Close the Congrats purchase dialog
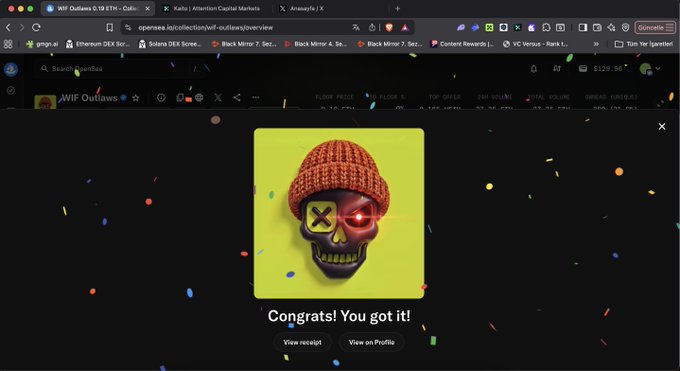 coord(662,126)
